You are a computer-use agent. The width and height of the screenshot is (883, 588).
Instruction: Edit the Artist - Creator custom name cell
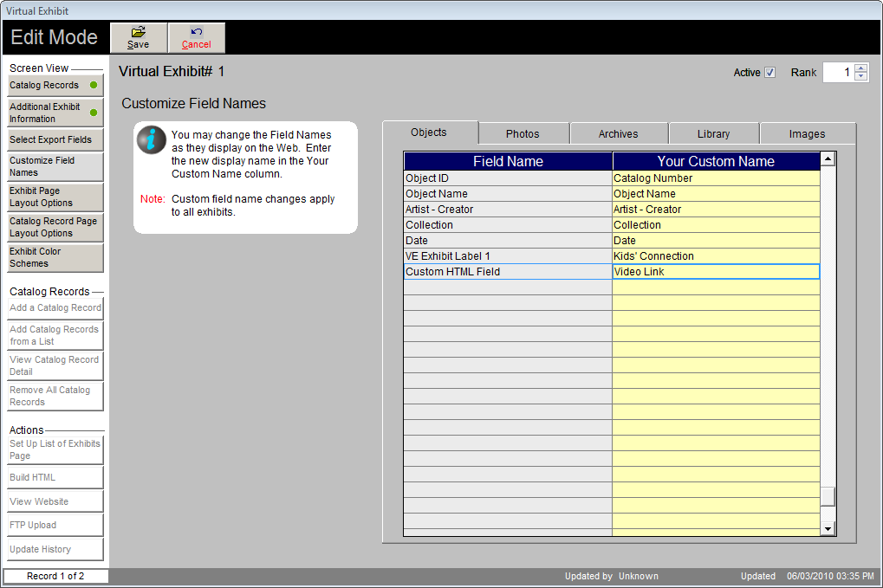[716, 210]
